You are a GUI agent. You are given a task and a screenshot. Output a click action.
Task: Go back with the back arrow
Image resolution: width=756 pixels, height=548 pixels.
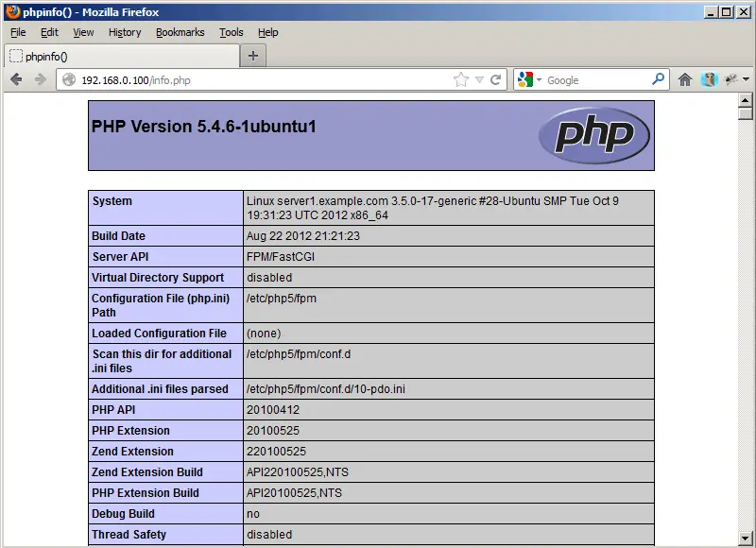tap(16, 79)
